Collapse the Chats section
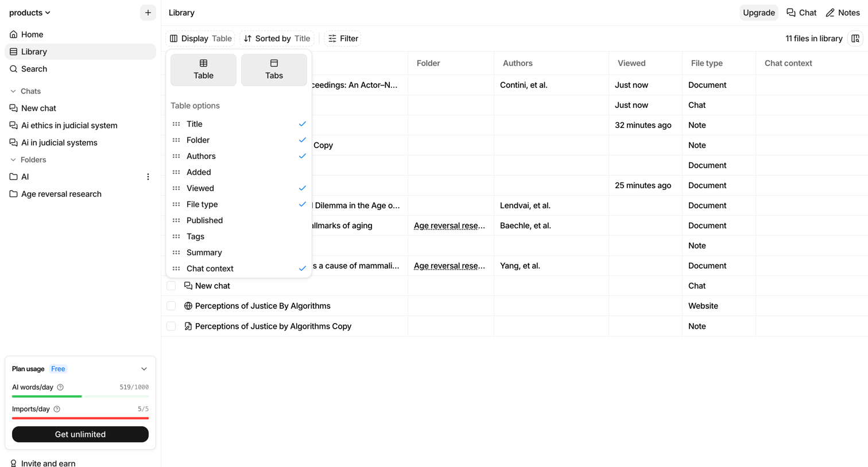 coord(13,91)
